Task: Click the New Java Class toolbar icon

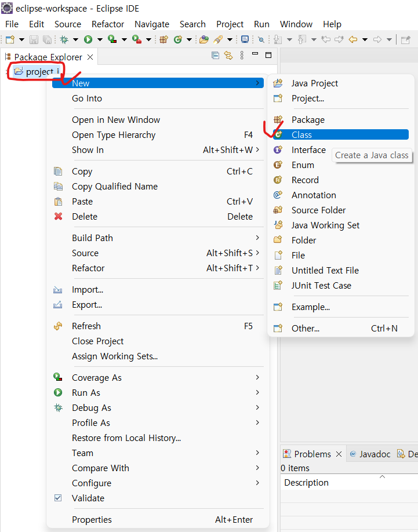Action: [178, 39]
